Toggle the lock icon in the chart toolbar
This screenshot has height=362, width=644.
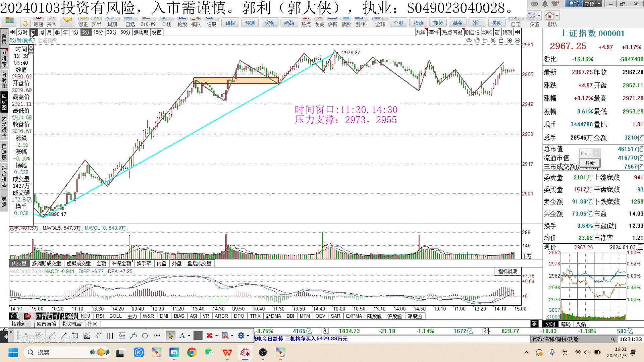point(501,40)
